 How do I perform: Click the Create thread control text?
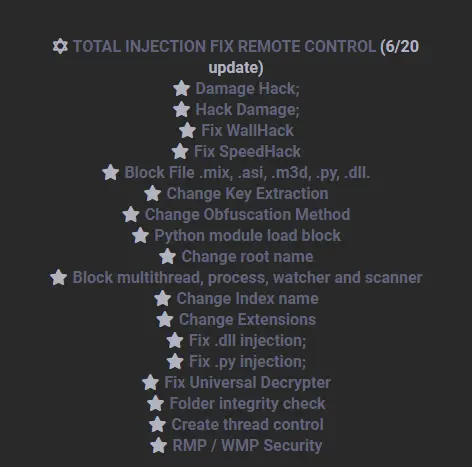click(247, 425)
